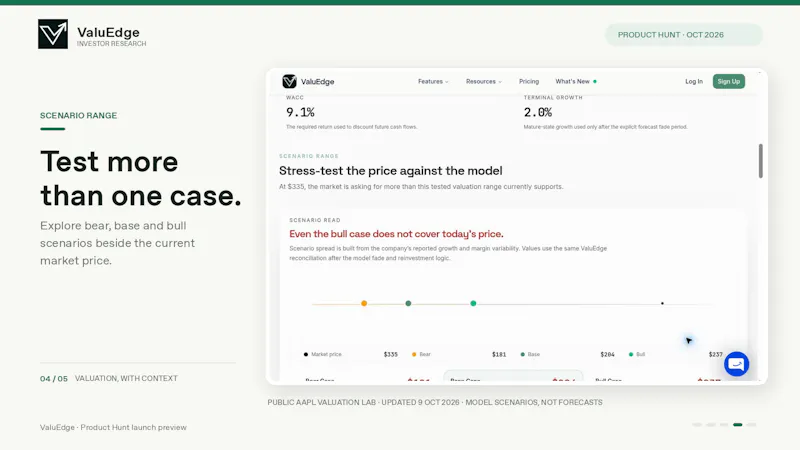Select the black market price point on chart

pyautogui.click(x=662, y=304)
